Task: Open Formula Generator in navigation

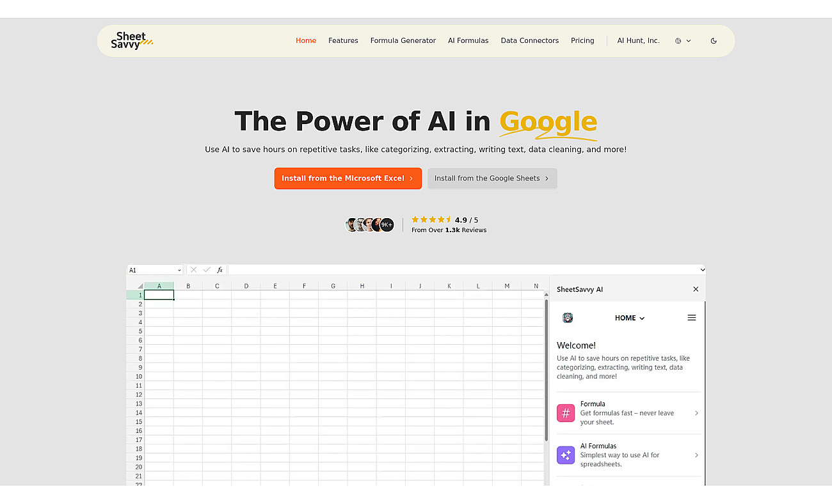Action: coord(403,40)
